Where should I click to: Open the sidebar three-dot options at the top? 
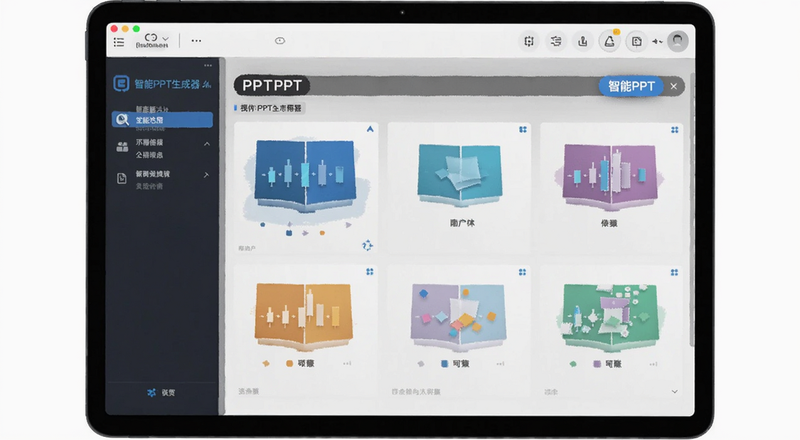tap(208, 65)
